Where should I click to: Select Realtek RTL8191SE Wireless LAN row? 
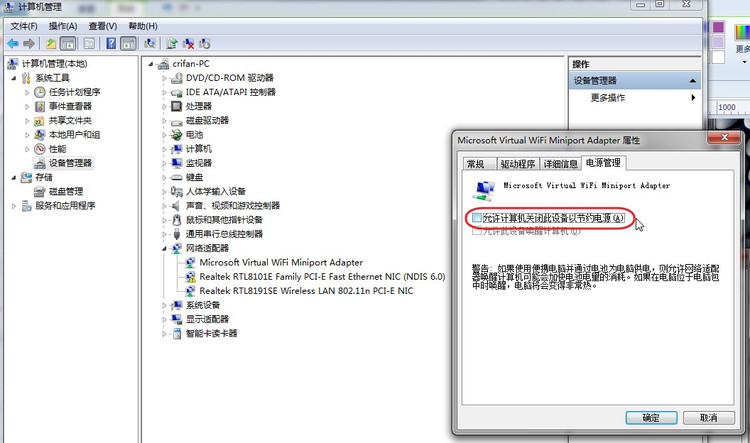point(306,291)
